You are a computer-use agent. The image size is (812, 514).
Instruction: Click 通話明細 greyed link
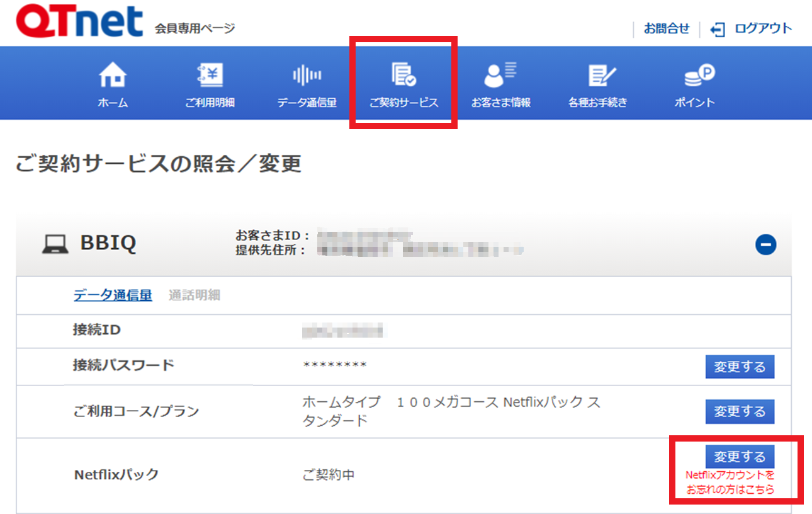click(x=195, y=295)
